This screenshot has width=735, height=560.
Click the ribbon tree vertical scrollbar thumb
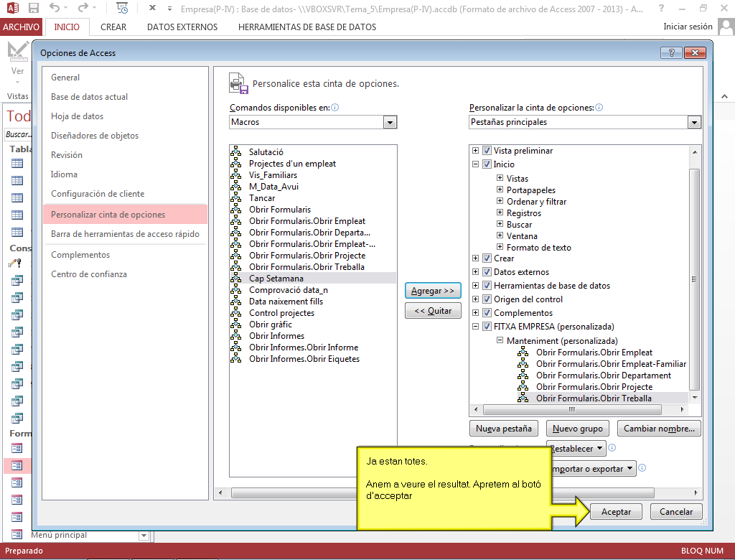click(694, 279)
